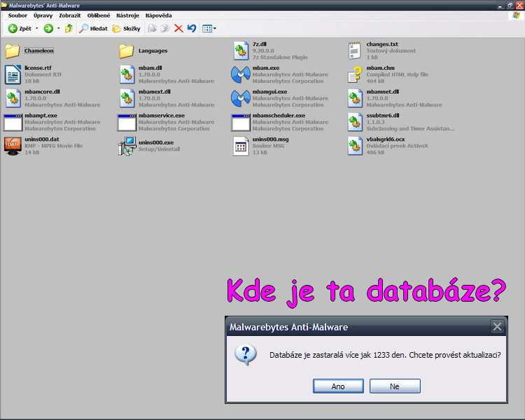Click the "vbalsgrid6.ocx" file name
Screen dimensions: 525x420
click(x=386, y=139)
